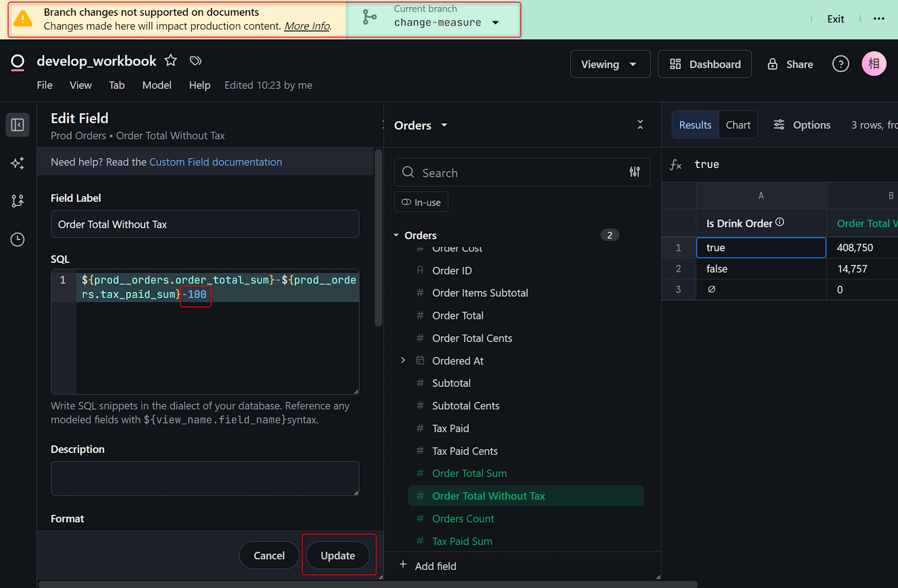The height and width of the screenshot is (588, 898).
Task: Click the formula fx icon
Action: [675, 165]
